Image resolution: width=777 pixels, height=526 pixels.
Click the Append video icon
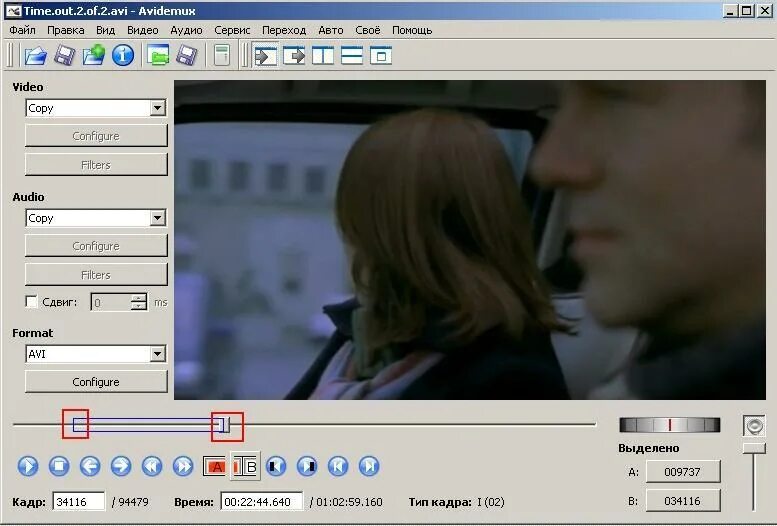[x=94, y=55]
